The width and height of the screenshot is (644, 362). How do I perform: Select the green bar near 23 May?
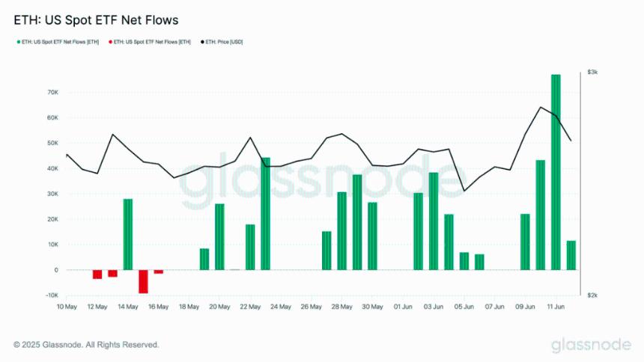[x=265, y=213]
